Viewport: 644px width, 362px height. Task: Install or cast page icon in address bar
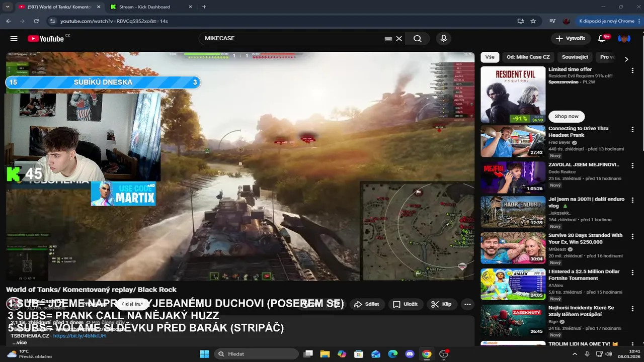[521, 21]
